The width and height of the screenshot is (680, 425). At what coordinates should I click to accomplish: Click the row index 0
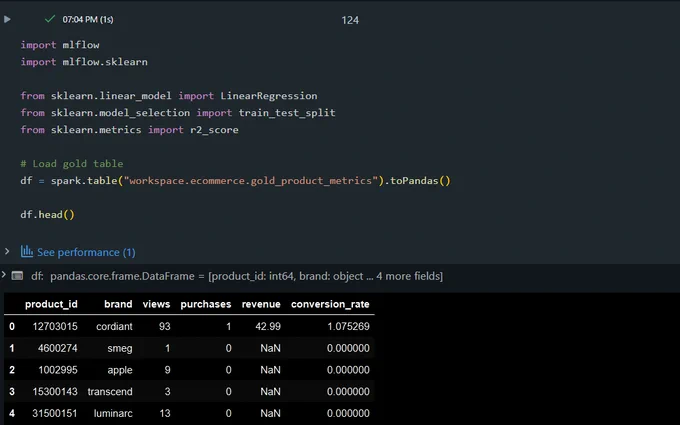tap(12, 326)
